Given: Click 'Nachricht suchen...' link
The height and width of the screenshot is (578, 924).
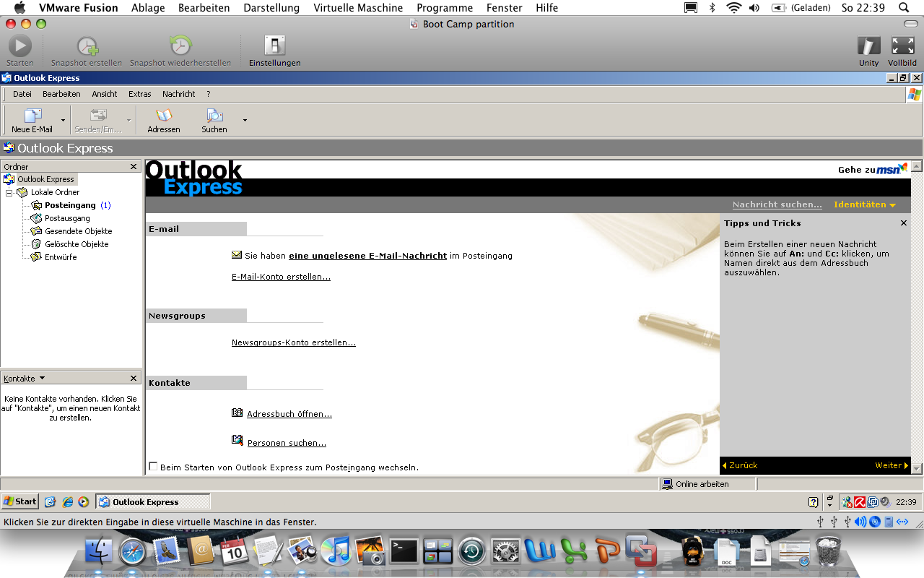Looking at the screenshot, I should point(777,204).
